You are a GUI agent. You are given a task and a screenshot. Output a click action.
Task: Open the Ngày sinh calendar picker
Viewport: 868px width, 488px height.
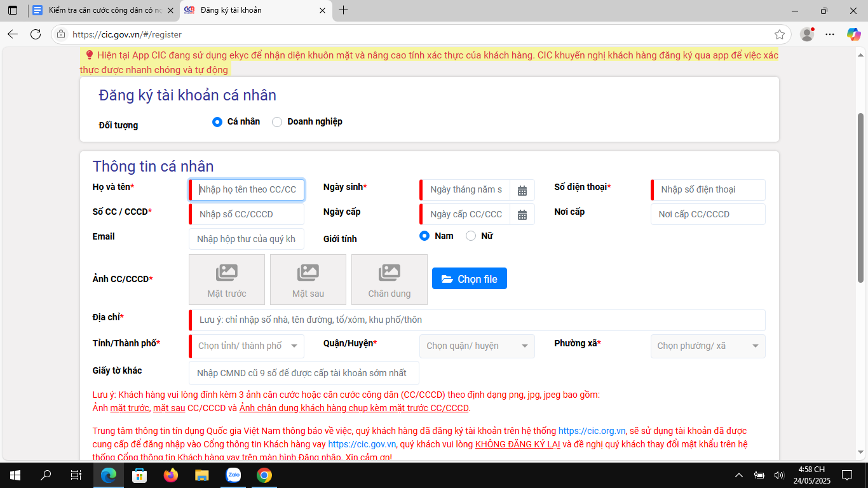[522, 190]
